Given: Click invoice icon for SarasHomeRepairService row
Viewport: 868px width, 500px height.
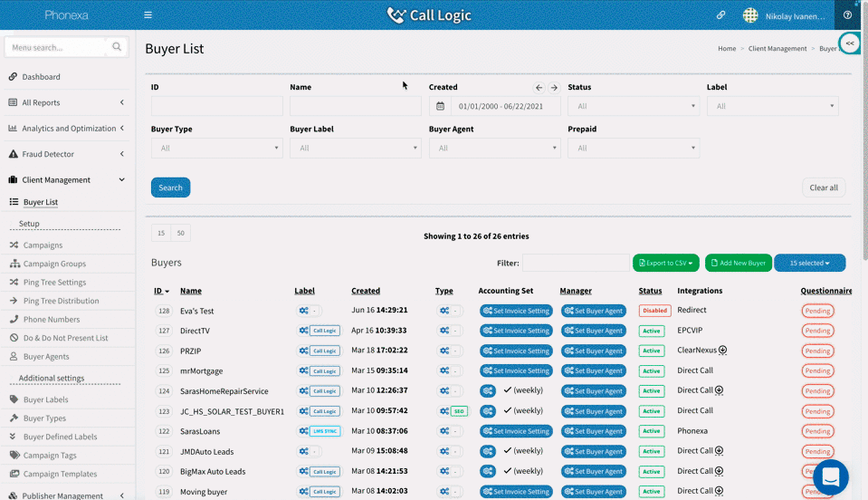Looking at the screenshot, I should (x=488, y=391).
